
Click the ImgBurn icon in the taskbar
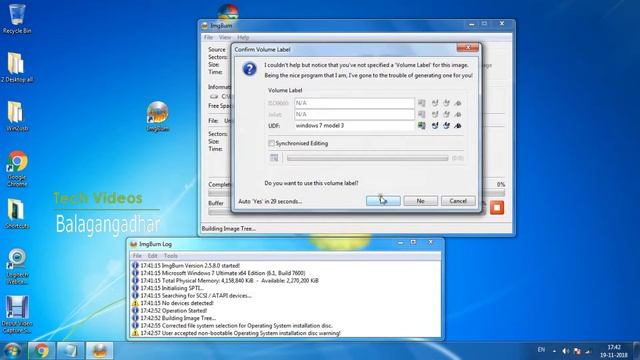(100, 351)
